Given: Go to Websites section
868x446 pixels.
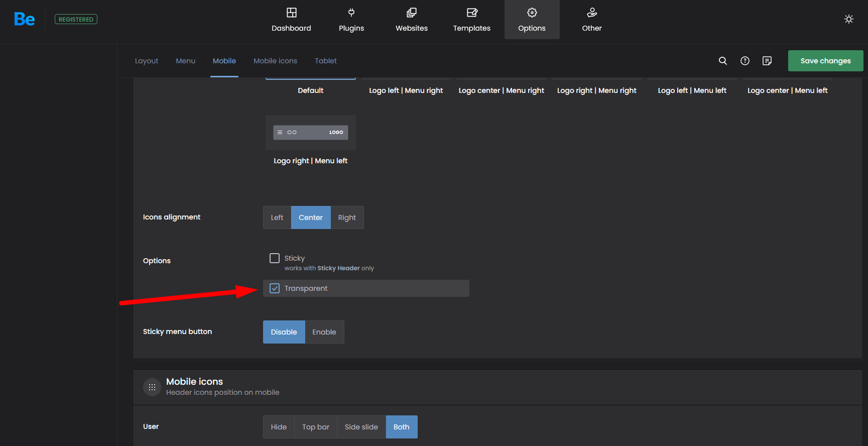Looking at the screenshot, I should (x=412, y=20).
